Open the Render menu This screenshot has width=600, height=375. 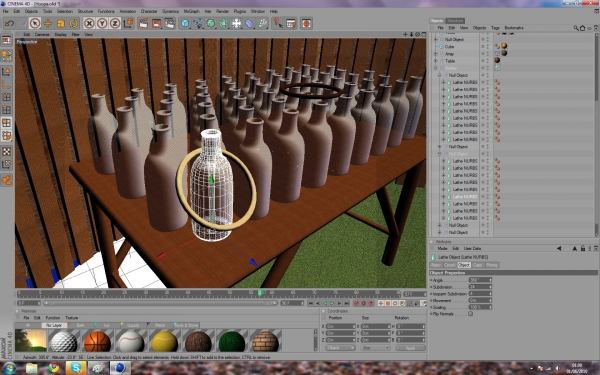pyautogui.click(x=222, y=11)
